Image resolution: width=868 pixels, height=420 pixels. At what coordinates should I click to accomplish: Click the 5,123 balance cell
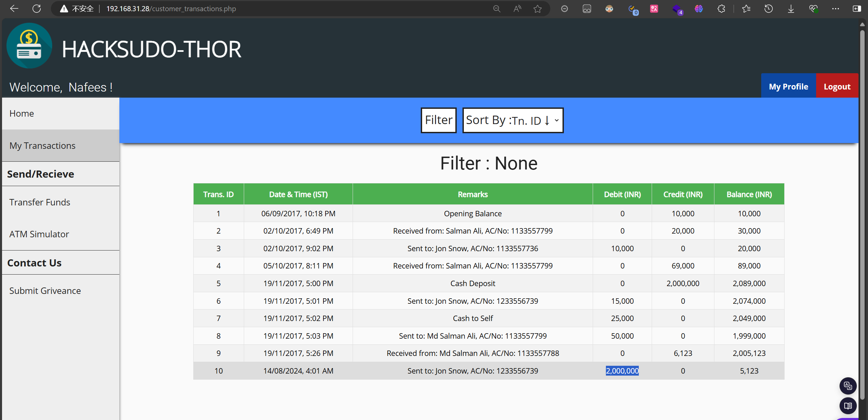(x=749, y=371)
